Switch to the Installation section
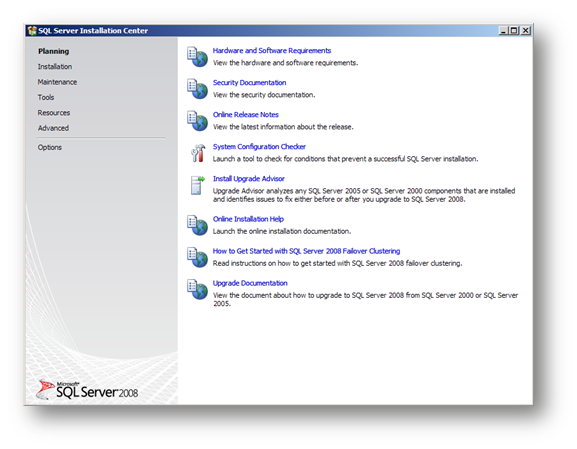Viewport: 577px width, 449px height. tap(55, 67)
